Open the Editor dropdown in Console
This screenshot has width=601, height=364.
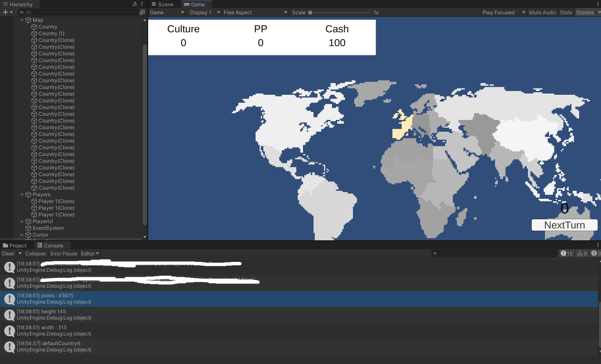[90, 254]
